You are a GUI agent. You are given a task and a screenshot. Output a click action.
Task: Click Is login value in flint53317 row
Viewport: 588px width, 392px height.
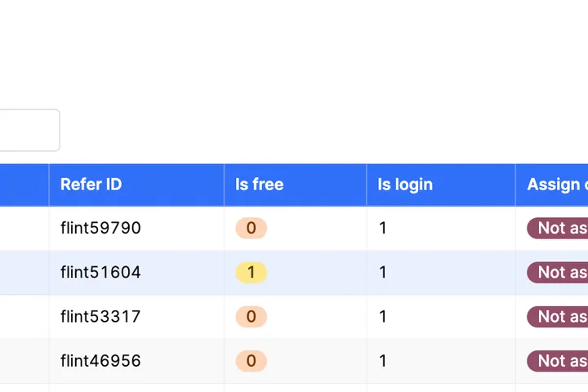pyautogui.click(x=382, y=317)
